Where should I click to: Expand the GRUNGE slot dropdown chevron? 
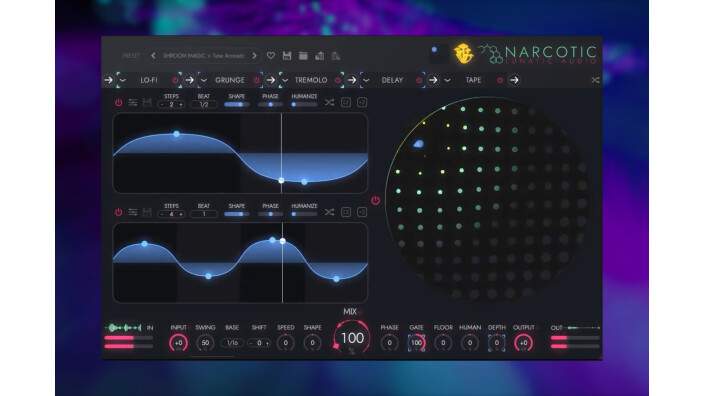pos(204,80)
